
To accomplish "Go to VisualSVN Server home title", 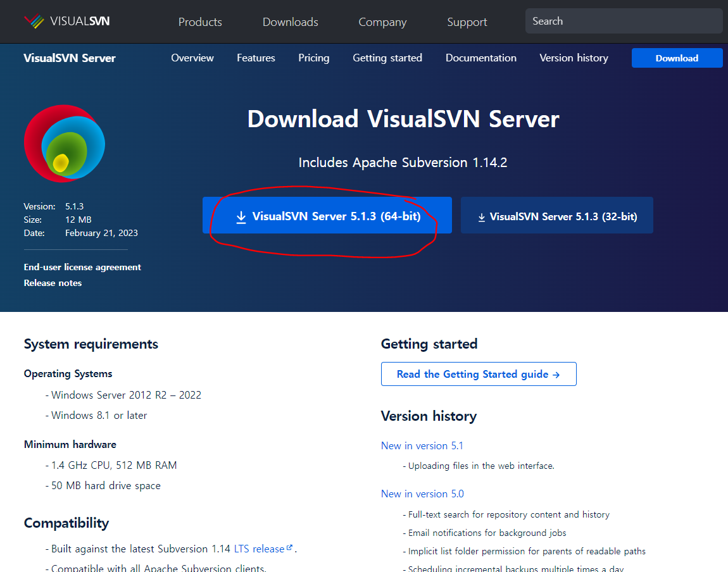I will pos(70,58).
